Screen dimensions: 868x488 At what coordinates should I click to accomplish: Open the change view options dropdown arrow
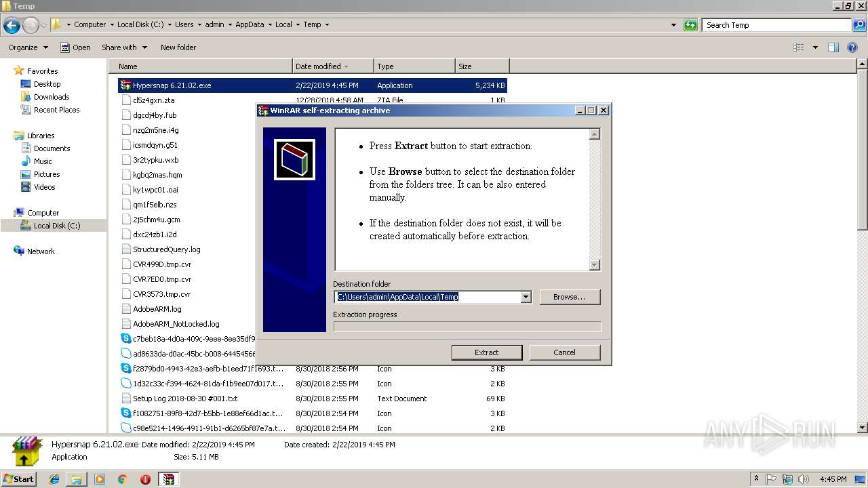tap(815, 47)
